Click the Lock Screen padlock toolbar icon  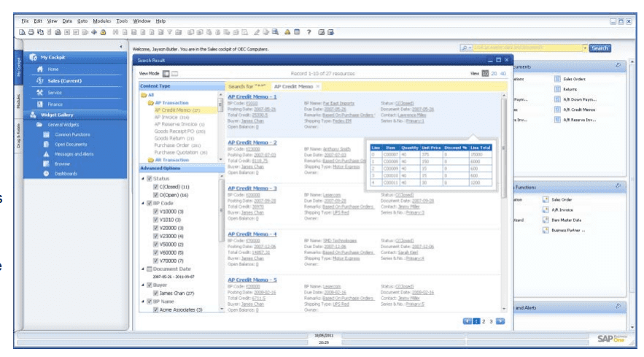pos(103,32)
